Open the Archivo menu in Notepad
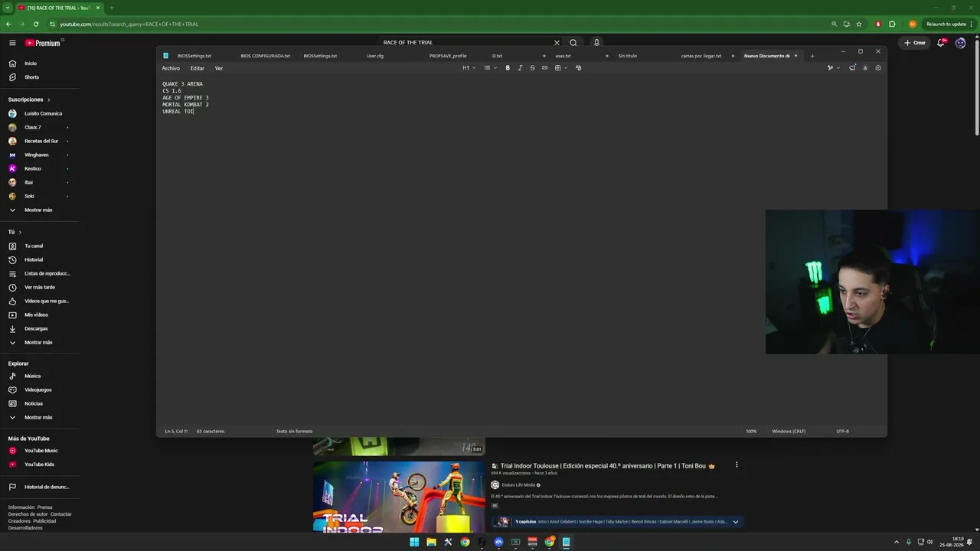The height and width of the screenshot is (551, 980). click(171, 68)
